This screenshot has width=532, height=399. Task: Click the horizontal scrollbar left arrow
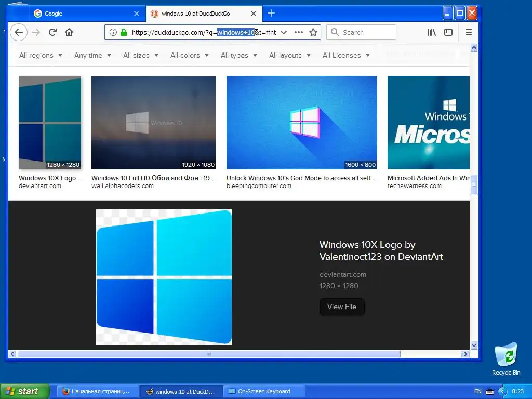[12, 354]
